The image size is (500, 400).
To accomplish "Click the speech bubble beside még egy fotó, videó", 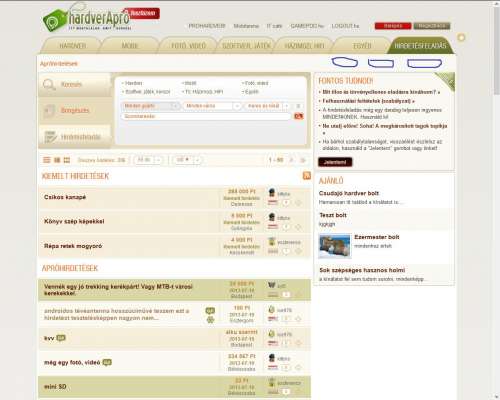I will [107, 362].
